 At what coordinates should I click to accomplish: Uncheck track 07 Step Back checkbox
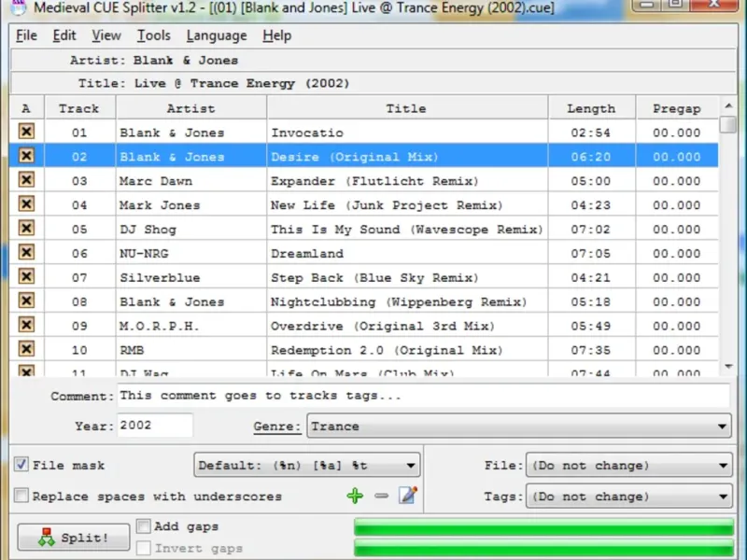pyautogui.click(x=26, y=276)
